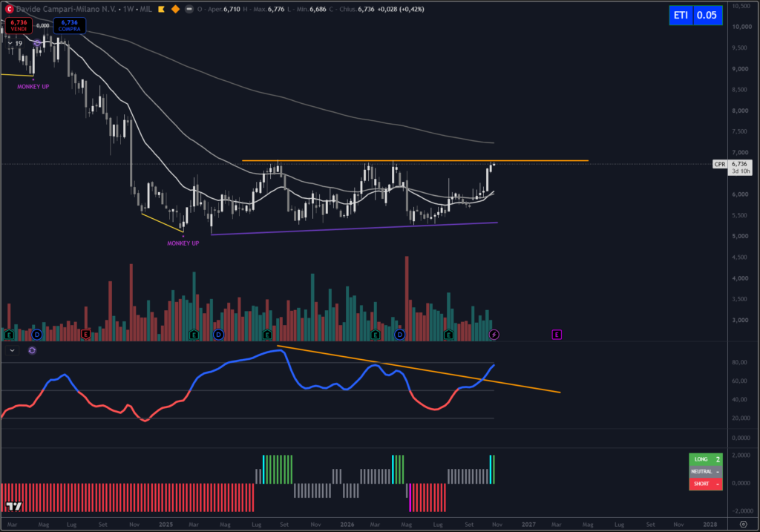Click the grey NEUTRAL status row
The width and height of the screenshot is (760, 532).
click(706, 471)
